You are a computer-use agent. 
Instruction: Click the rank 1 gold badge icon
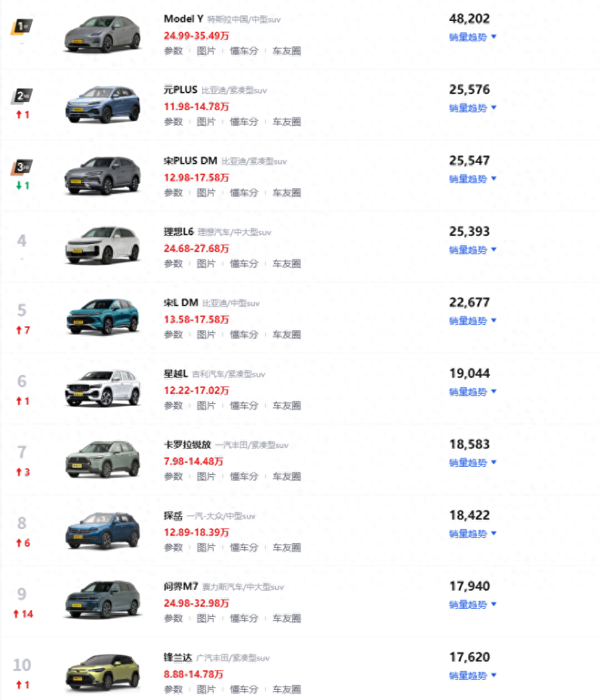point(22,26)
